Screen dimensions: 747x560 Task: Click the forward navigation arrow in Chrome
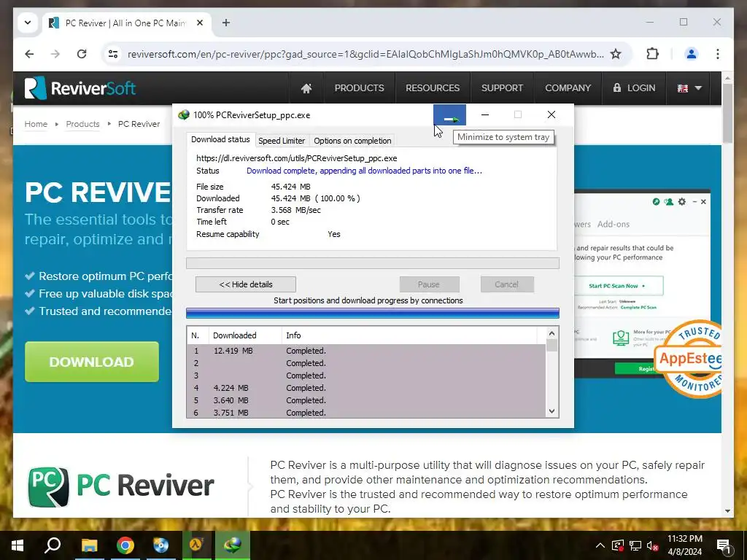pos(55,54)
